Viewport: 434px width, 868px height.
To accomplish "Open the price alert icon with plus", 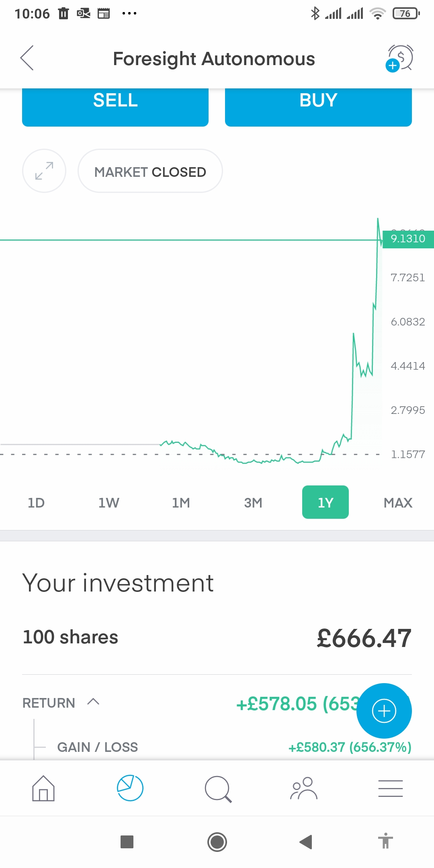I will (400, 58).
